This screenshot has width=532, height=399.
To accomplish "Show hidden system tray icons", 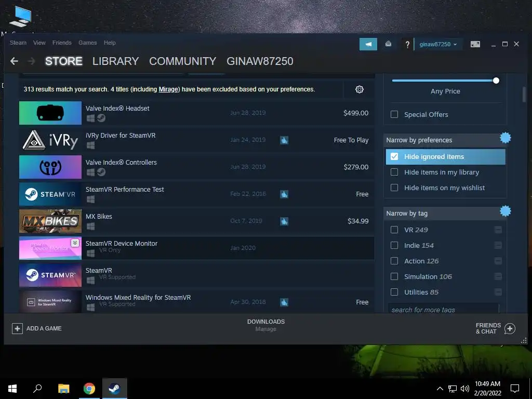I will pyautogui.click(x=440, y=389).
